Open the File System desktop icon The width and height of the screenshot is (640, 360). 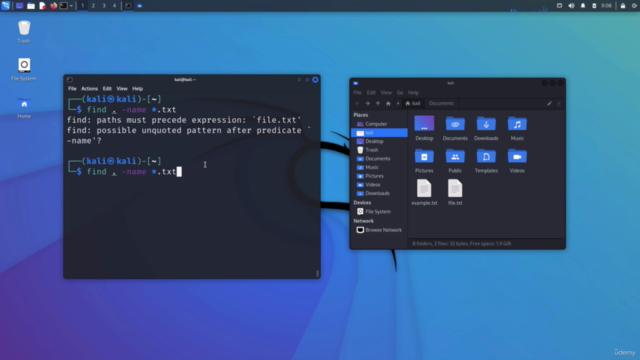pos(24,69)
